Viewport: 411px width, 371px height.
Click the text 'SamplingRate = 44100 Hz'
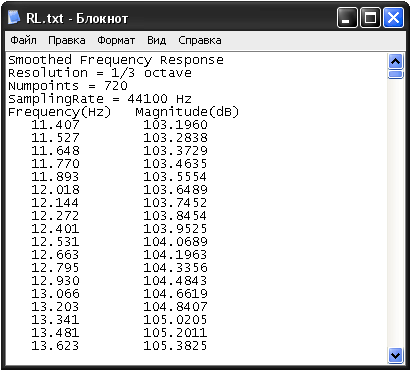[100, 99]
